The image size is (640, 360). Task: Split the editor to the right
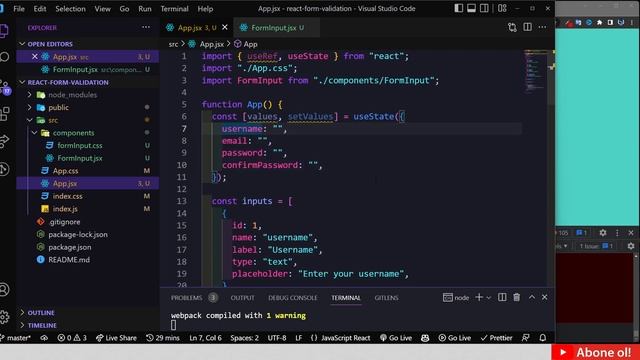(x=527, y=27)
